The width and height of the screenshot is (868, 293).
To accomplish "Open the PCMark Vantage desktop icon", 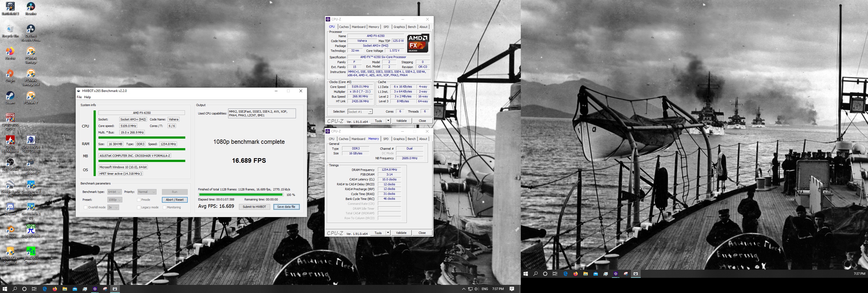I will [x=31, y=55].
